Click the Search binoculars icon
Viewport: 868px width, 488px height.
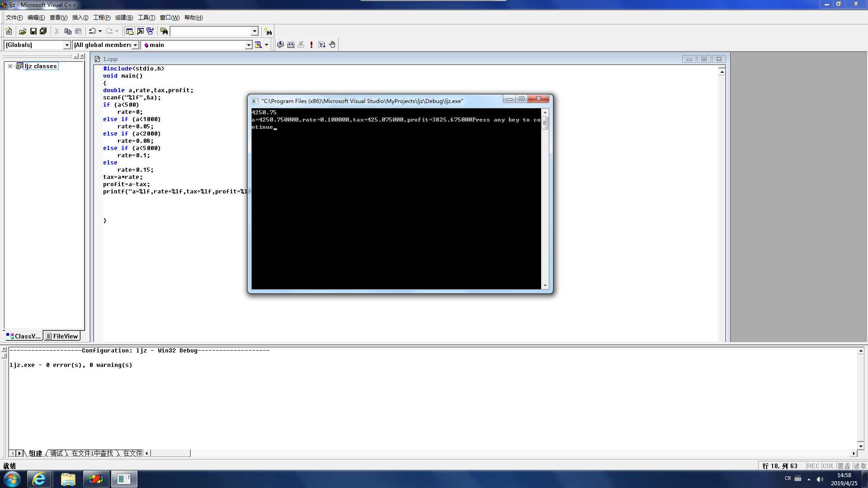tap(268, 31)
